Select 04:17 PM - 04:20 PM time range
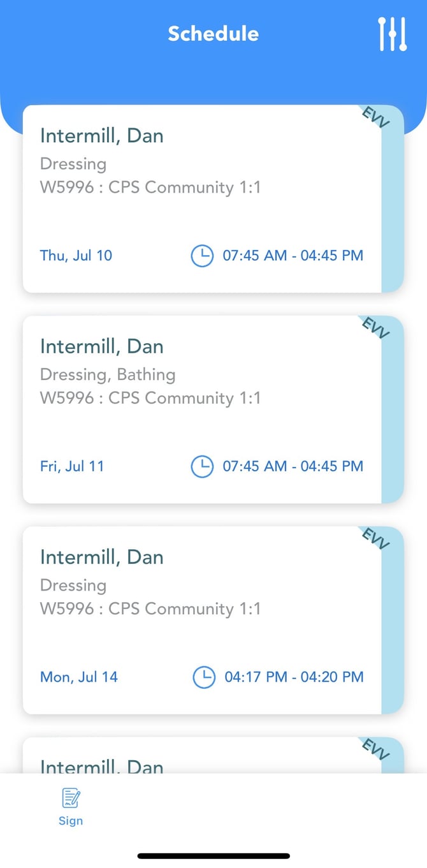Screen dimensions: 427x868 (x=294, y=677)
